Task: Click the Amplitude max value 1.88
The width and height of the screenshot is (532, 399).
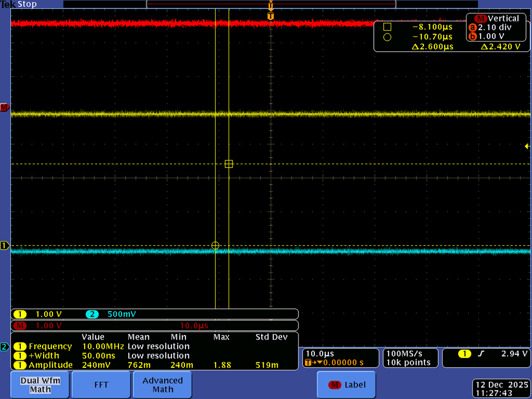Action: 222,365
